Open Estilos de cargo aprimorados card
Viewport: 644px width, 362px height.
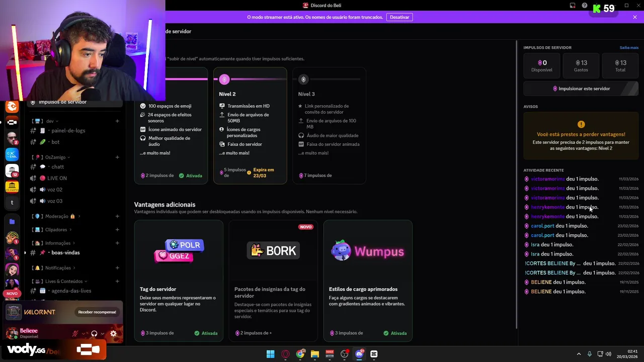pyautogui.click(x=368, y=281)
